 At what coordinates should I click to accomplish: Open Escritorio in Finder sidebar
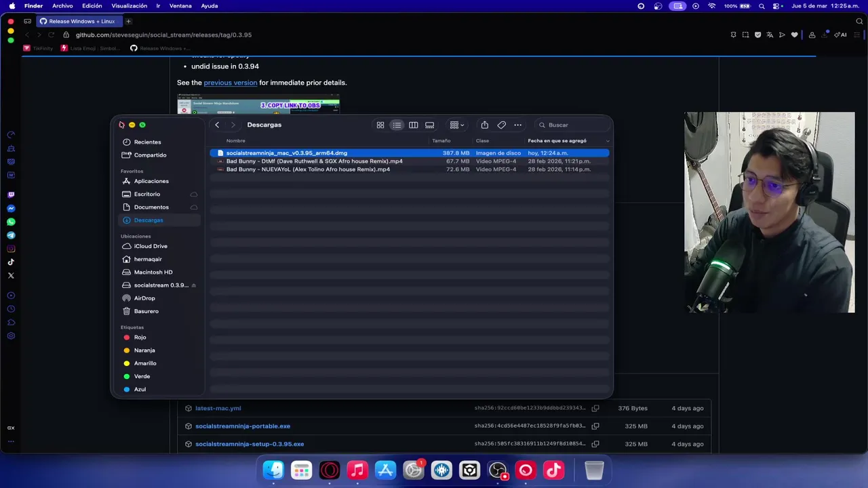(160, 194)
